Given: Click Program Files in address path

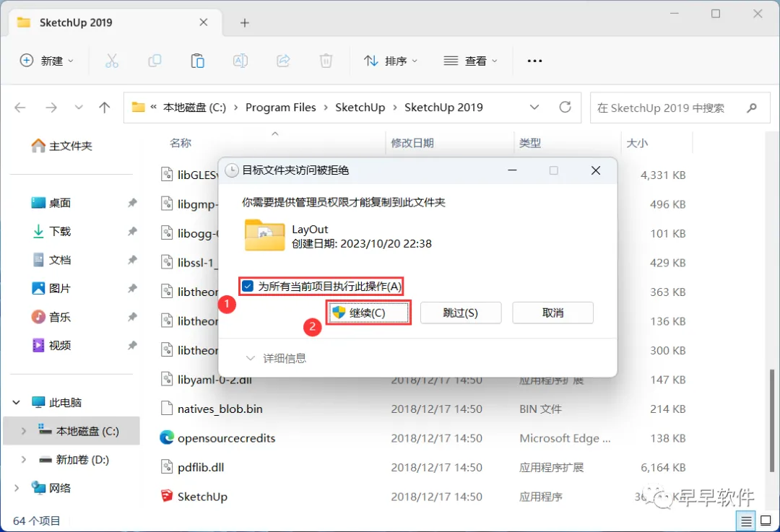Looking at the screenshot, I should [x=280, y=108].
